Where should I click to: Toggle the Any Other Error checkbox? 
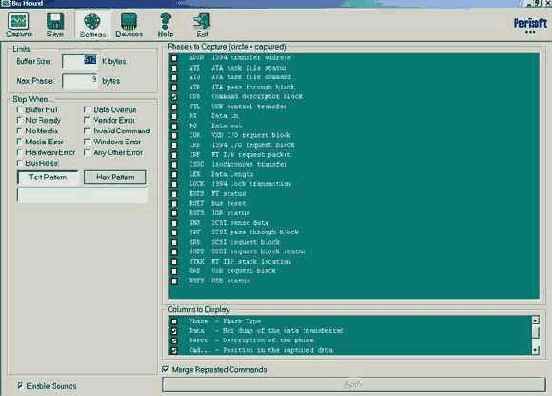pos(87,152)
